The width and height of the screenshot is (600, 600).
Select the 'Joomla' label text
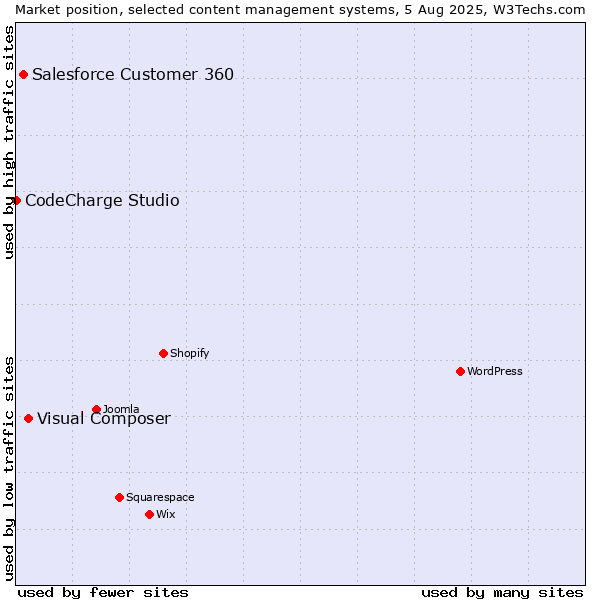(121, 409)
